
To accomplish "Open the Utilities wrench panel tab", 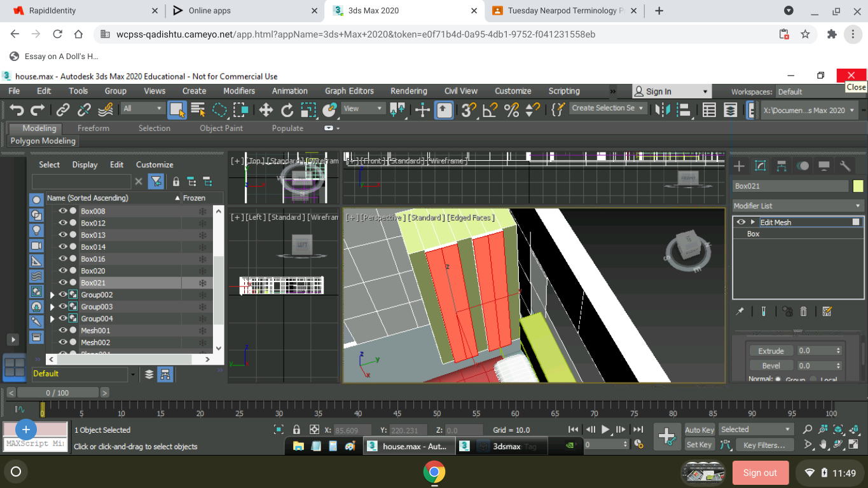I will pos(845,166).
